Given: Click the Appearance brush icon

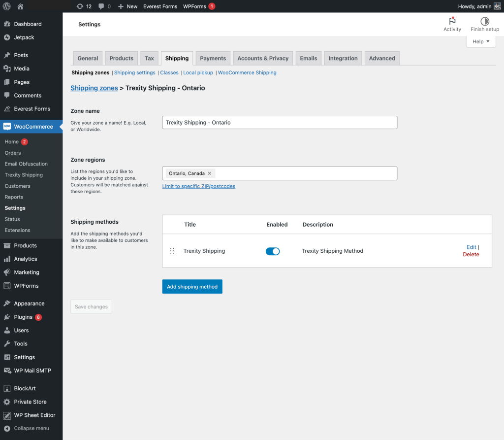Looking at the screenshot, I should (7, 304).
